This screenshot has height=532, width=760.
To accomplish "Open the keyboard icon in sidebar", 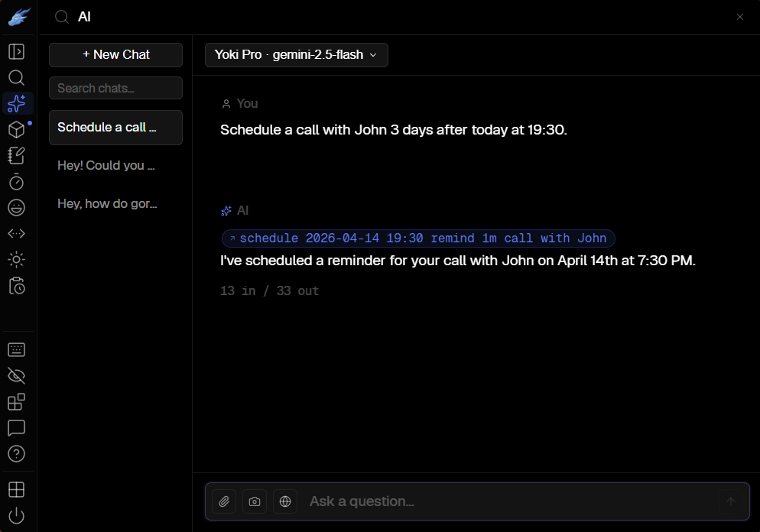I will click(x=17, y=349).
